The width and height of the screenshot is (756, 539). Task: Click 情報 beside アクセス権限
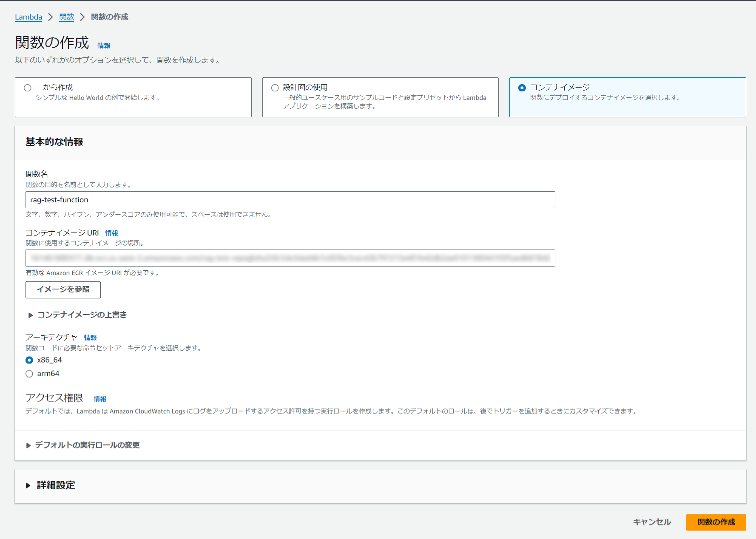(x=100, y=399)
